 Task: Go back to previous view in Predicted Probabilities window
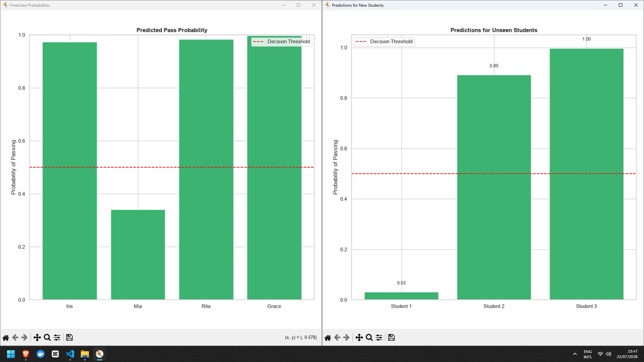coord(16,337)
